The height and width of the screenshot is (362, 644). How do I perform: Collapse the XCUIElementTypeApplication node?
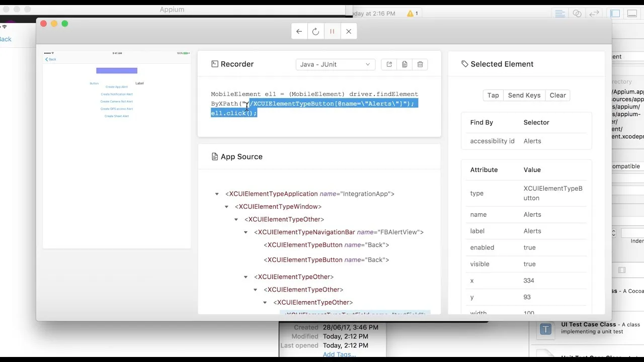(x=217, y=194)
